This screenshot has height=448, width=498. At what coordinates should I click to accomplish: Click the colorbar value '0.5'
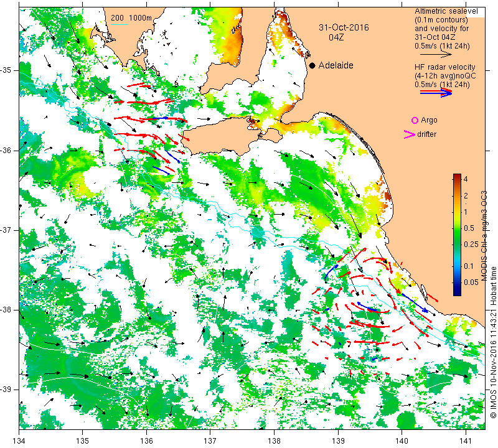(469, 228)
